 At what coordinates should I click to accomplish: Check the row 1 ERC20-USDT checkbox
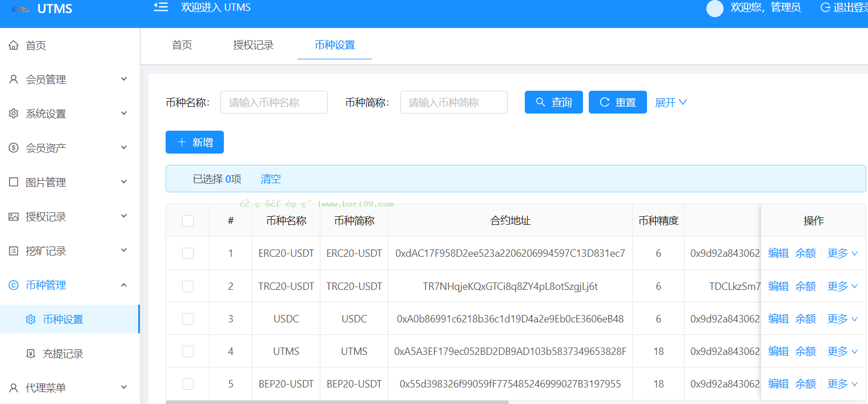(x=188, y=253)
